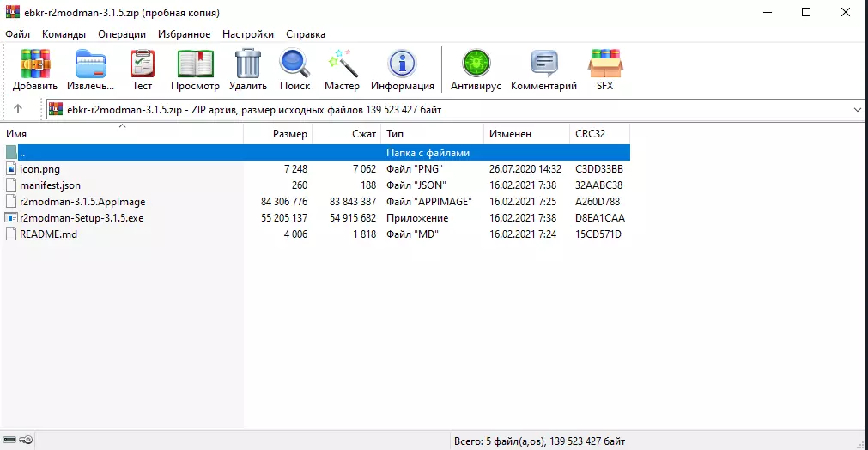The width and height of the screenshot is (868, 450).
Task: Click the SFX archive icon
Action: click(x=605, y=64)
